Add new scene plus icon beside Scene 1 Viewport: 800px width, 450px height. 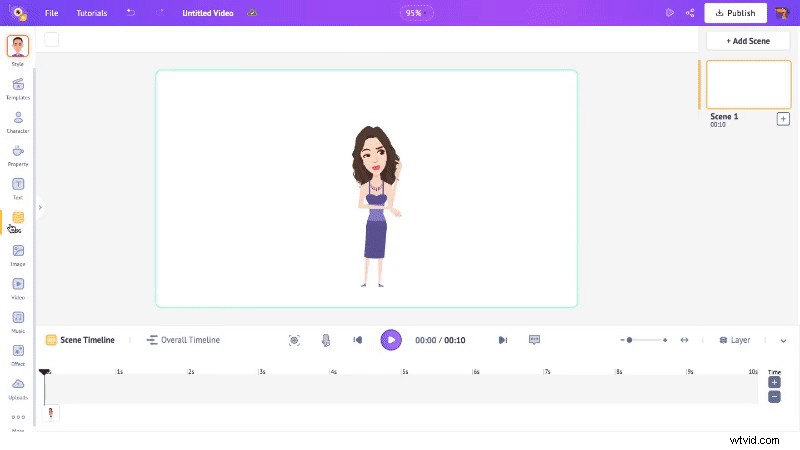pos(783,119)
